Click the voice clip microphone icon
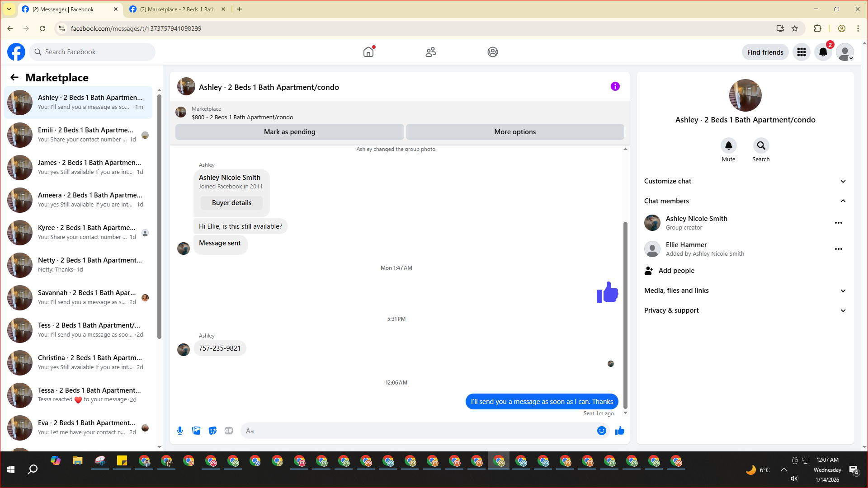 click(x=180, y=431)
